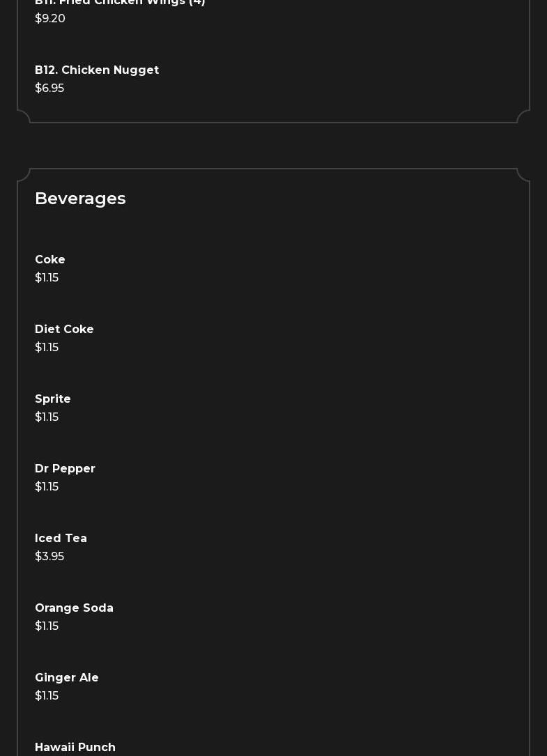This screenshot has height=756, width=547.
Task: Pick Sprite from the beverage menu
Action: 53,399
